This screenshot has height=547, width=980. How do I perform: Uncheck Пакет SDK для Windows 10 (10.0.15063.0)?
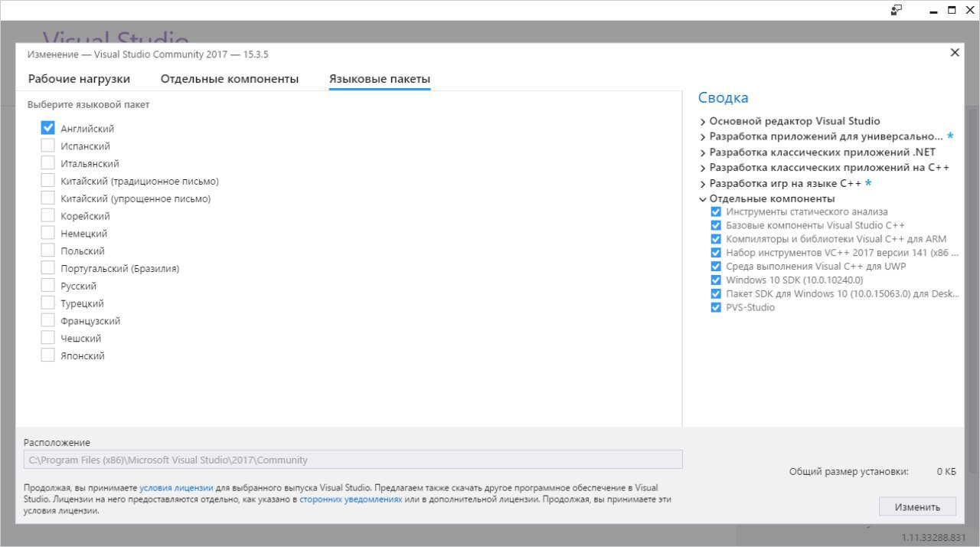pyautogui.click(x=716, y=293)
